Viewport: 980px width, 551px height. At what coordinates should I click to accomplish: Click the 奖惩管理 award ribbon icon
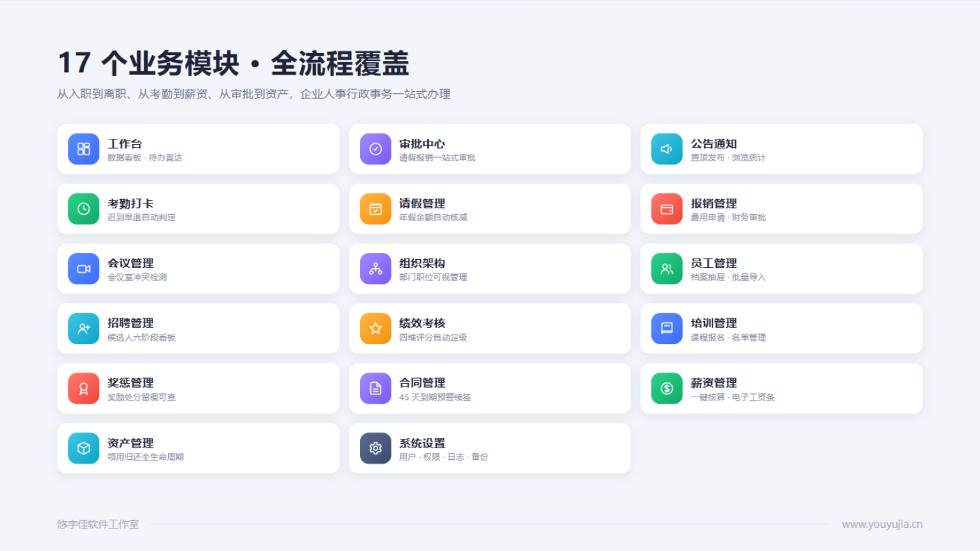click(x=84, y=388)
